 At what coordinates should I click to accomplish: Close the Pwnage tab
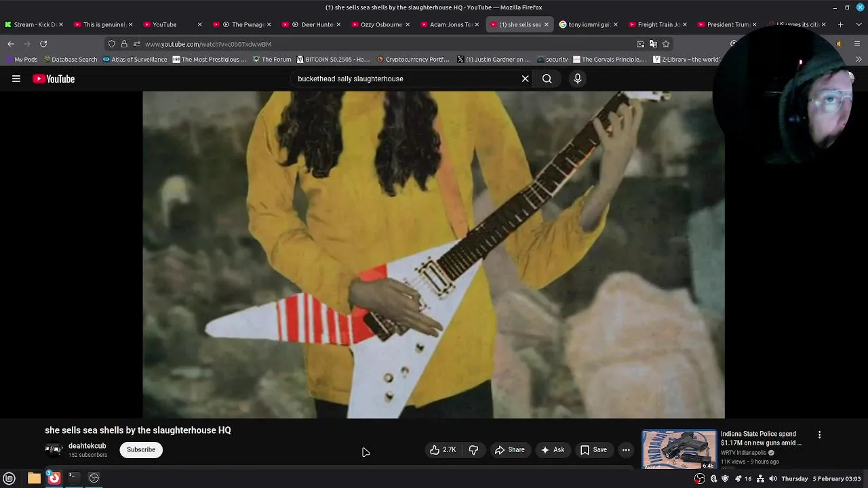(x=269, y=24)
